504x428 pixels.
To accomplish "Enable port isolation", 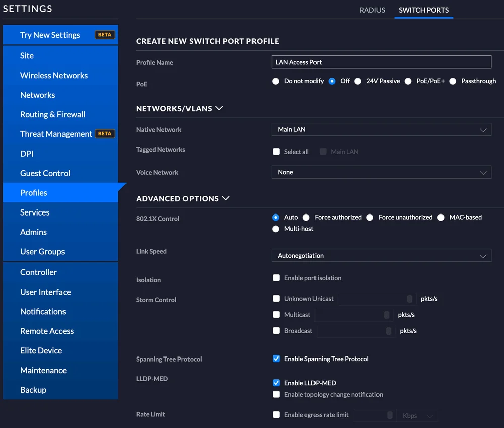I will tap(276, 277).
